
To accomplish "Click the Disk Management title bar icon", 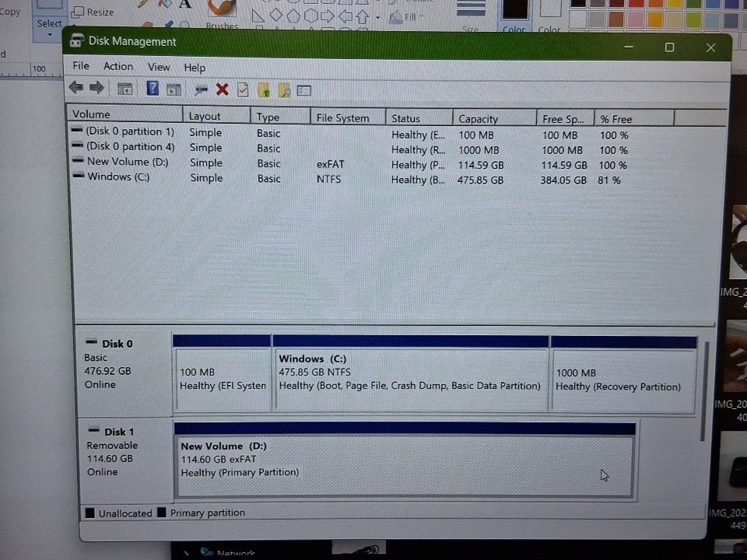I will pyautogui.click(x=77, y=41).
